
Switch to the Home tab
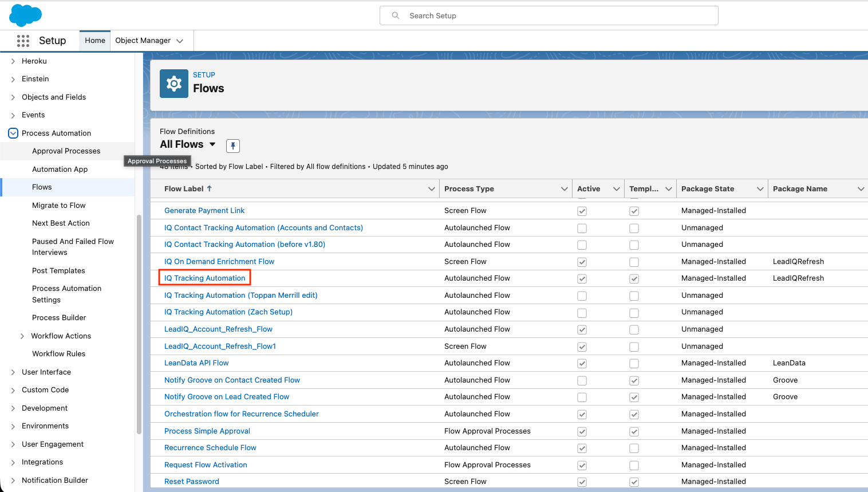[x=94, y=40]
